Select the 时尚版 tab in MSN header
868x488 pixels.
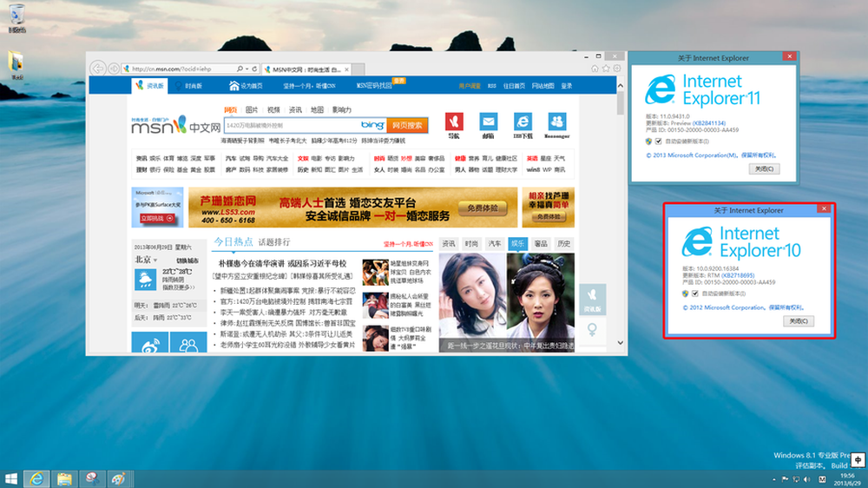click(x=188, y=86)
